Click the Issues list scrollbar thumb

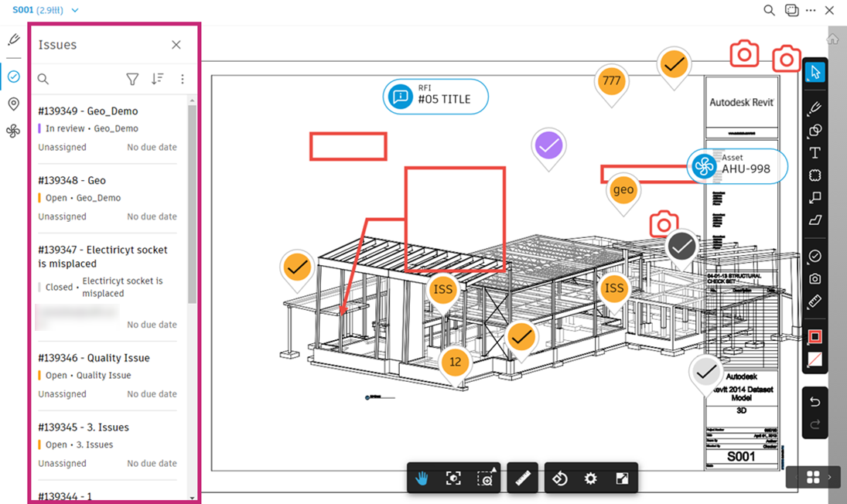click(x=192, y=204)
